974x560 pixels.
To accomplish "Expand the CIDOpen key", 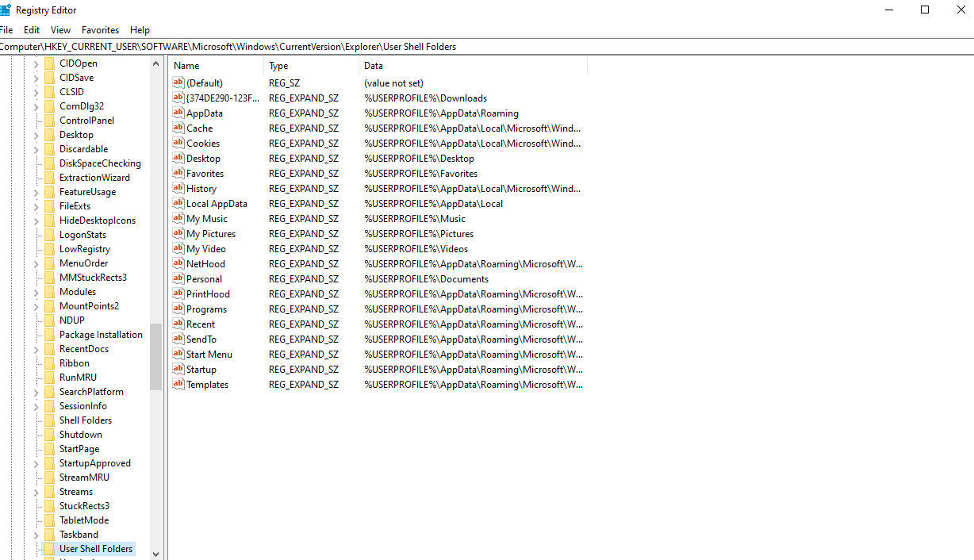I will (36, 63).
